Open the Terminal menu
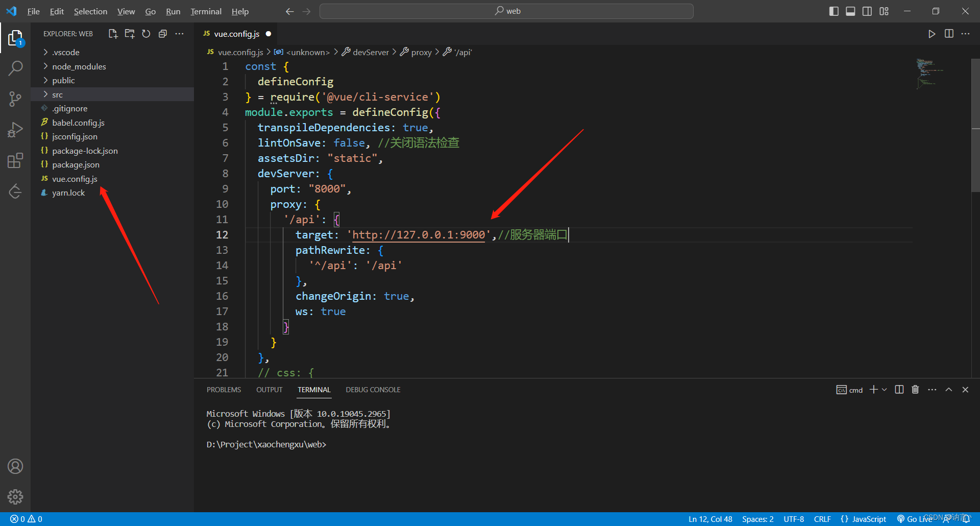 206,11
